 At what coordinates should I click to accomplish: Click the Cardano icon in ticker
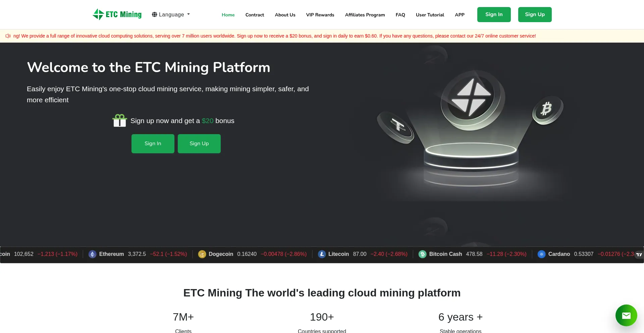tap(541, 254)
